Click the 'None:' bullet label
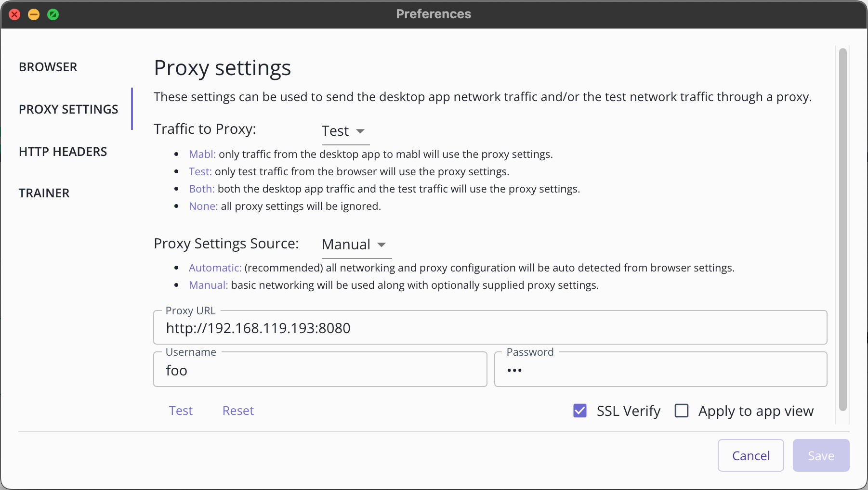Screen dimensions: 868x490 (203, 206)
